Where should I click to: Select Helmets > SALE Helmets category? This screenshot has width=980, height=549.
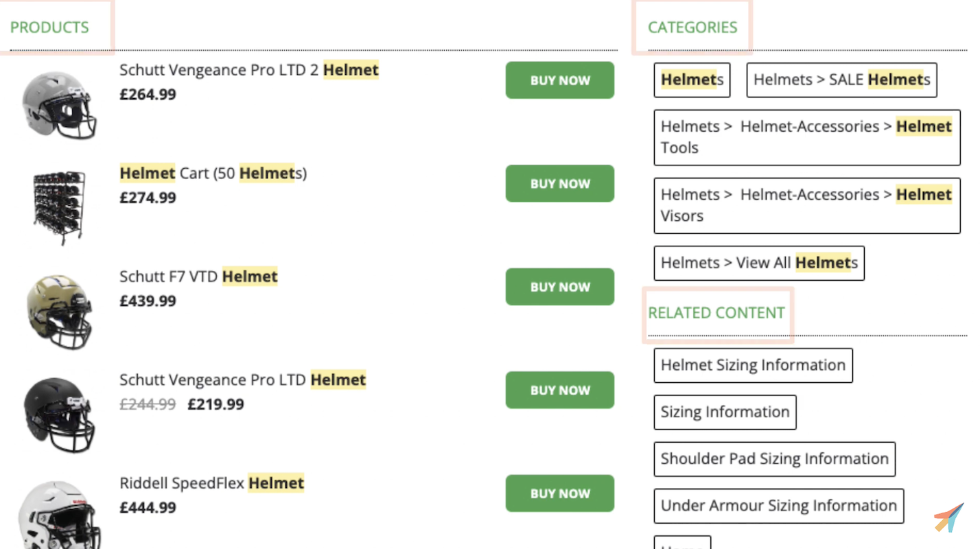click(x=841, y=80)
